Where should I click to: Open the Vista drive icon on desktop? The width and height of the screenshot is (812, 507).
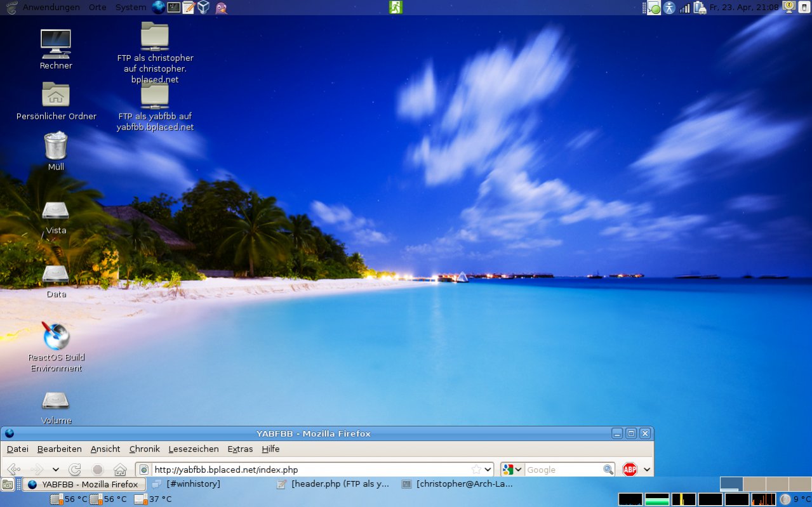[x=56, y=211]
